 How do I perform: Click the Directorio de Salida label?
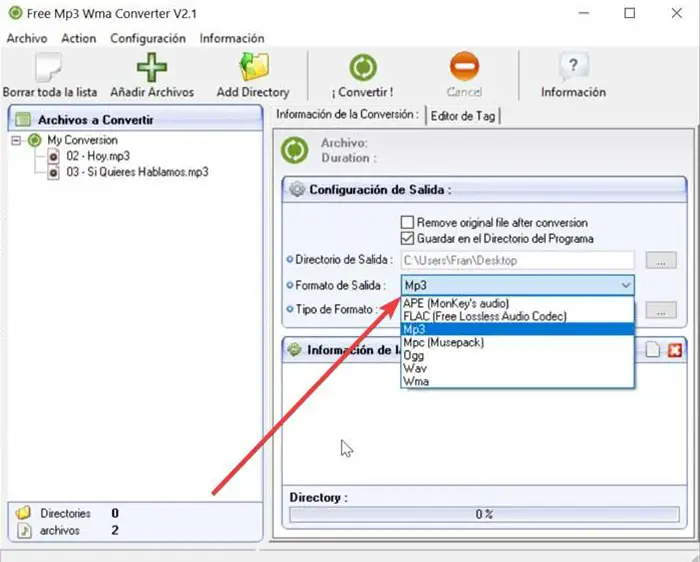pyautogui.click(x=344, y=260)
